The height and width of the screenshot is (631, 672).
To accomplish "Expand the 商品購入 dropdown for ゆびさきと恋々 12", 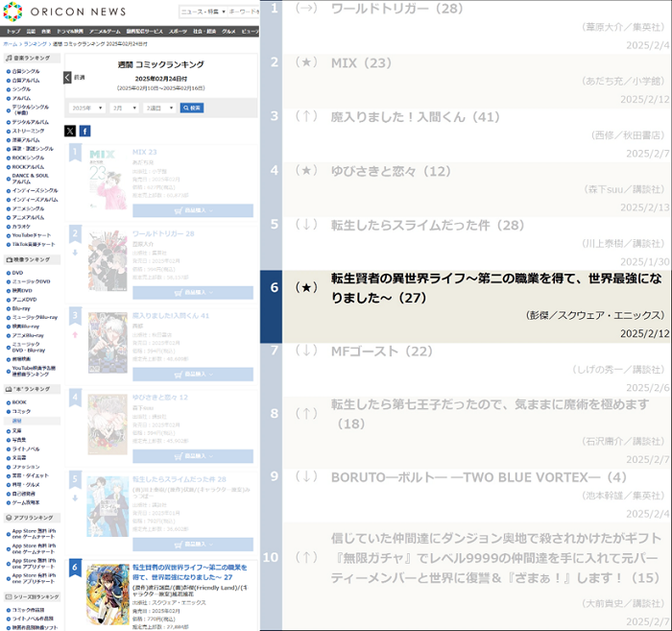I will point(193,456).
